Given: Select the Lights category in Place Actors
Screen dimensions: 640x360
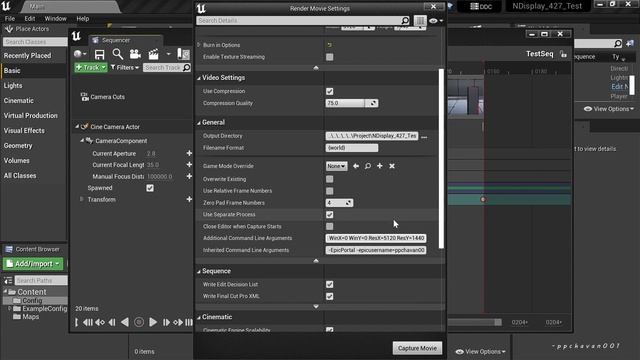Looking at the screenshot, I should pos(13,85).
